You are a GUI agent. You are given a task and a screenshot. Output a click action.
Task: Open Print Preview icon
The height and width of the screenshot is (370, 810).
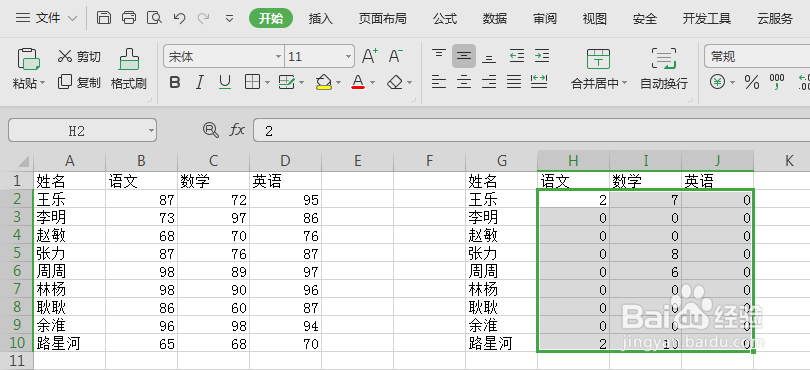coord(154,18)
